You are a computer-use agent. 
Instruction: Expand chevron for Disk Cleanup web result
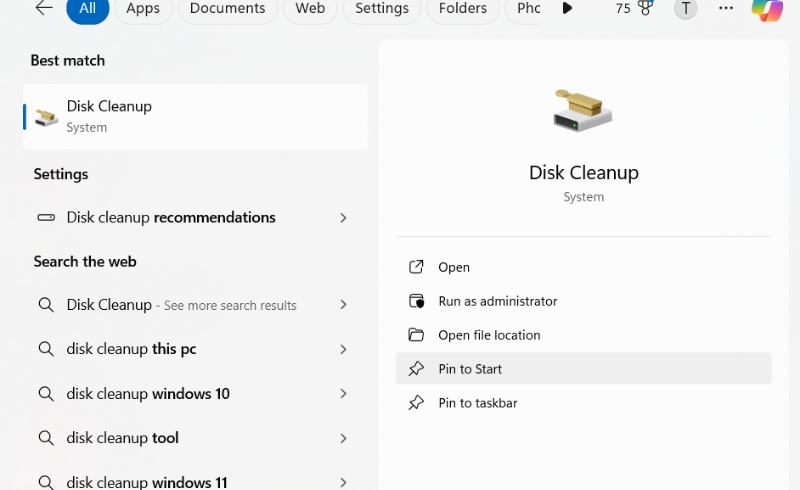pyautogui.click(x=343, y=305)
